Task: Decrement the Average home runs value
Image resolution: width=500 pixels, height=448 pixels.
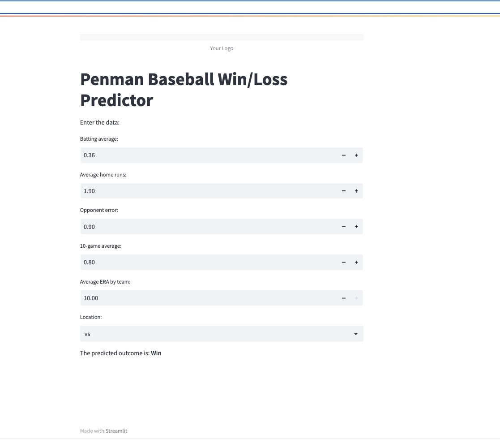Action: (x=343, y=190)
